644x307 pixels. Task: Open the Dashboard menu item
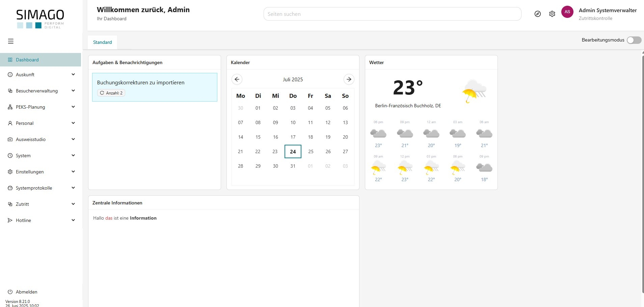tap(41, 60)
